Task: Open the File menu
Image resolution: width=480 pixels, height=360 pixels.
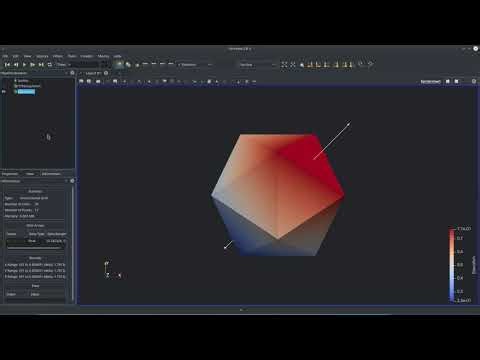Action: 5,56
